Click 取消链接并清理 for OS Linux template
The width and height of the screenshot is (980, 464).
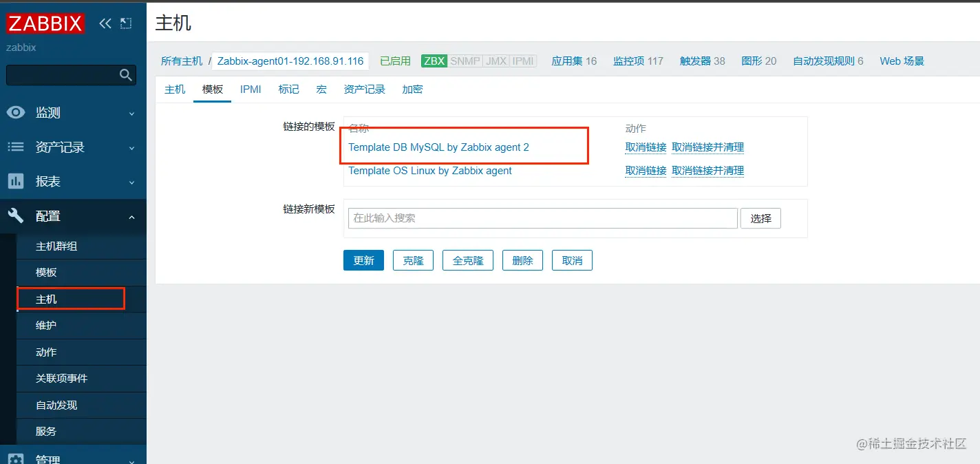(707, 171)
